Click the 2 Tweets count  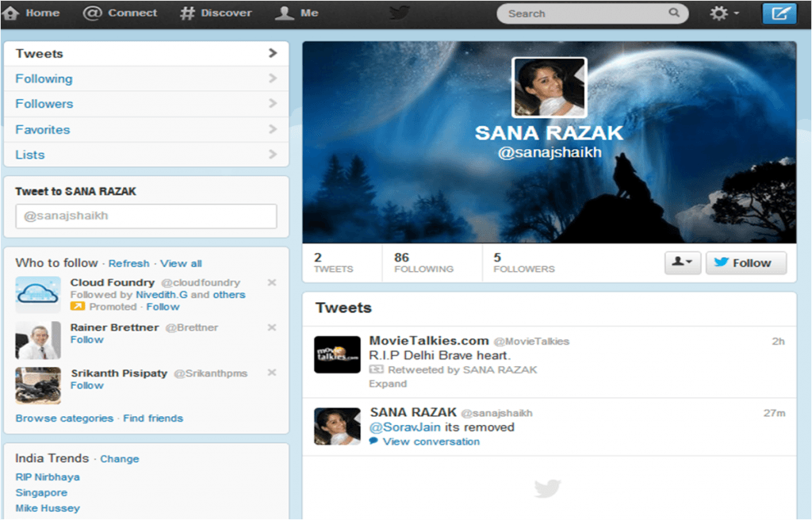coord(334,262)
